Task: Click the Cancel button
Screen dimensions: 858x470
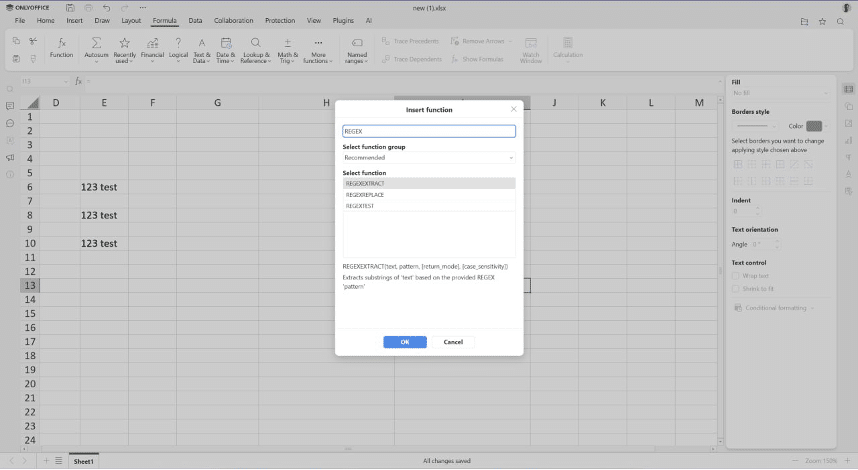Action: pyautogui.click(x=453, y=342)
